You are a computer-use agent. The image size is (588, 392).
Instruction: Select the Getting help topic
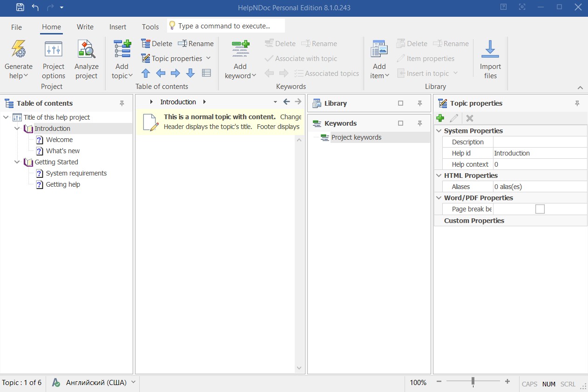[x=63, y=184]
